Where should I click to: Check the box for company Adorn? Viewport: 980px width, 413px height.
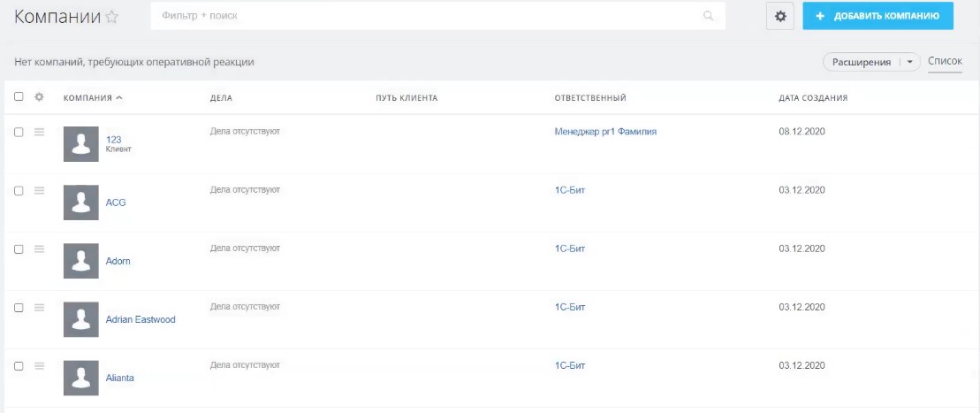click(x=19, y=249)
